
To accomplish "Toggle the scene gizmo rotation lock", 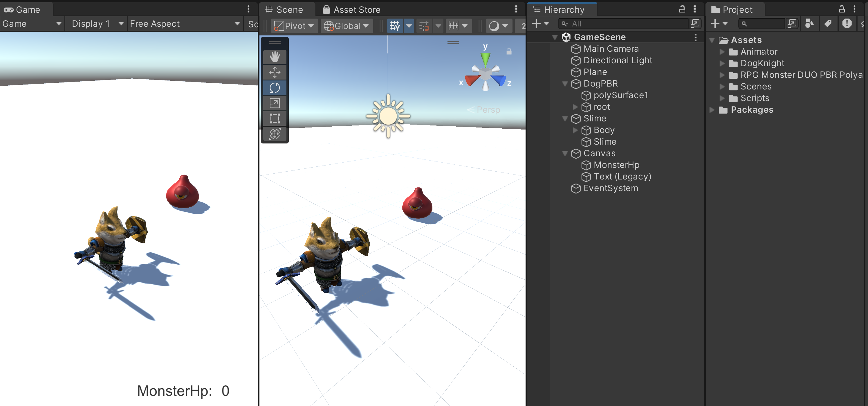I will [509, 51].
